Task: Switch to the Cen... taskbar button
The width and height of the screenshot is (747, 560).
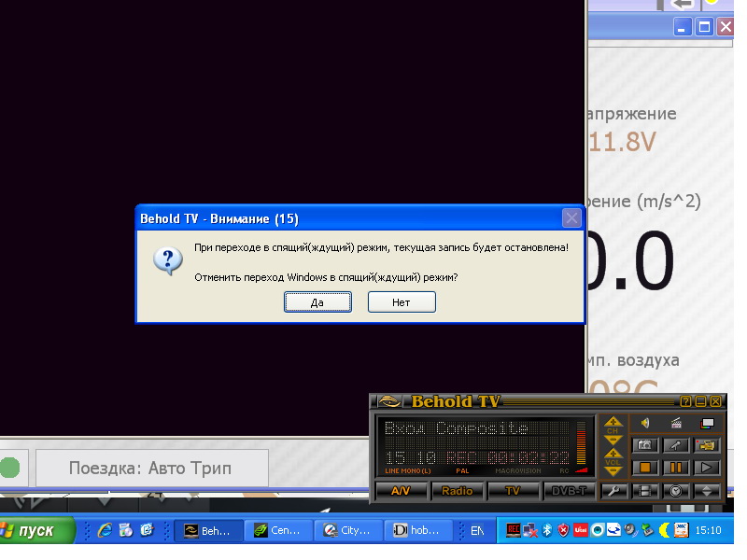Action: coord(278,530)
